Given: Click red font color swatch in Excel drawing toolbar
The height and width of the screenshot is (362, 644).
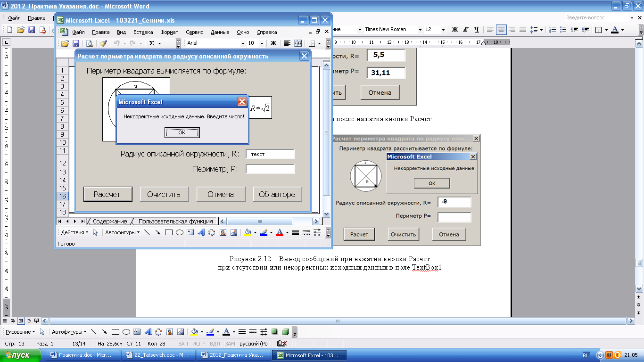Looking at the screenshot, I should click(x=279, y=232).
